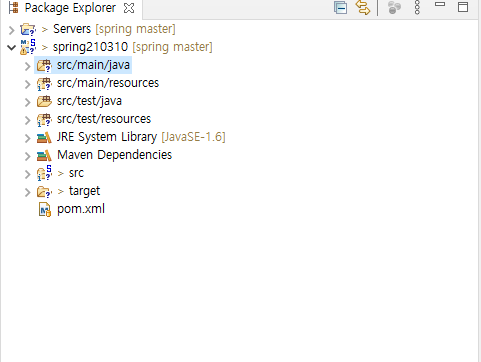Select the src/test/resources entry
The width and height of the screenshot is (481, 362).
(104, 119)
